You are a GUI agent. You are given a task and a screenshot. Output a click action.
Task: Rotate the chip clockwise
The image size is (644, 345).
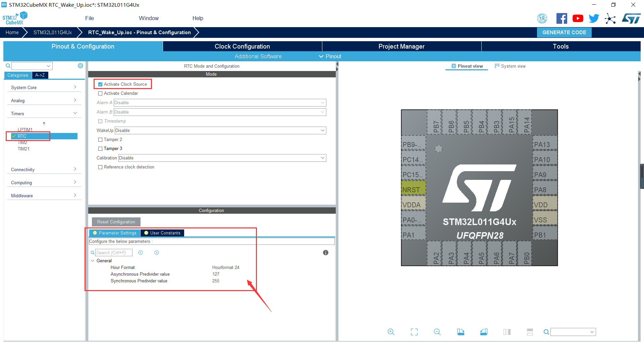point(460,332)
